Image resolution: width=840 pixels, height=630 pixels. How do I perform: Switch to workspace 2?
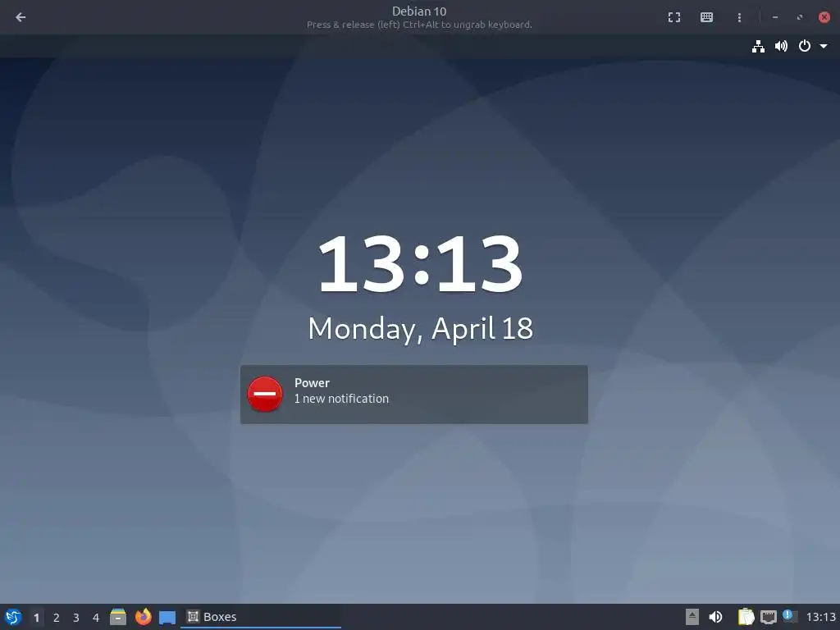[x=57, y=618]
